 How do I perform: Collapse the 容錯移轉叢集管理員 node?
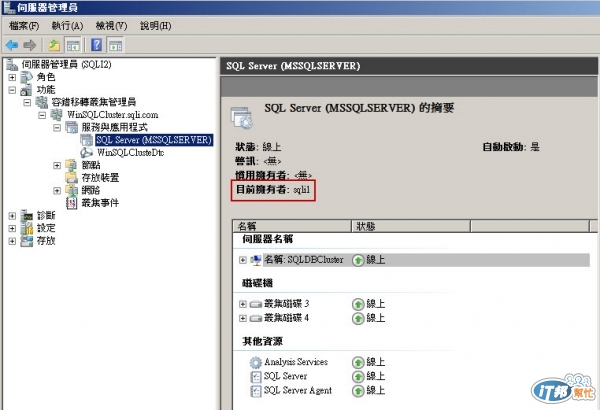click(x=27, y=102)
